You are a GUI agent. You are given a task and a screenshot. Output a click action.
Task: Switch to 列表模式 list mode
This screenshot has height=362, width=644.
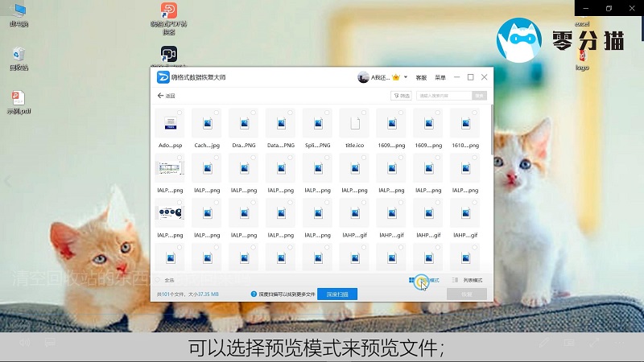pos(468,280)
